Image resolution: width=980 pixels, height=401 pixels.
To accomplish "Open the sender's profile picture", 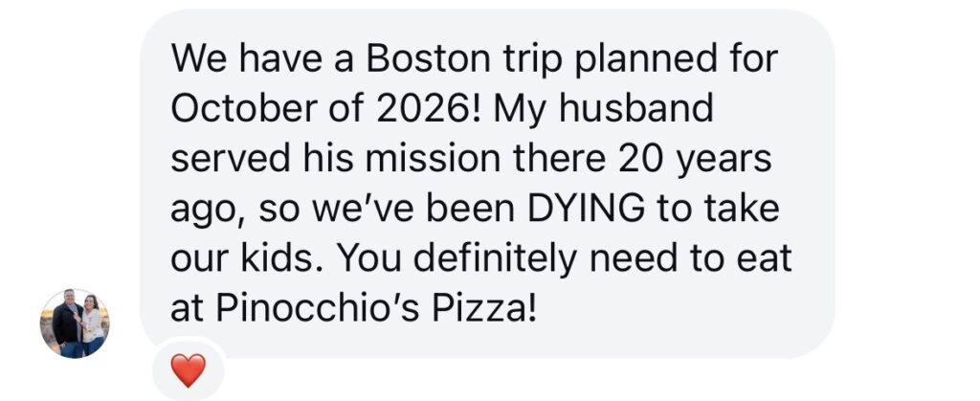I will pos(75,323).
